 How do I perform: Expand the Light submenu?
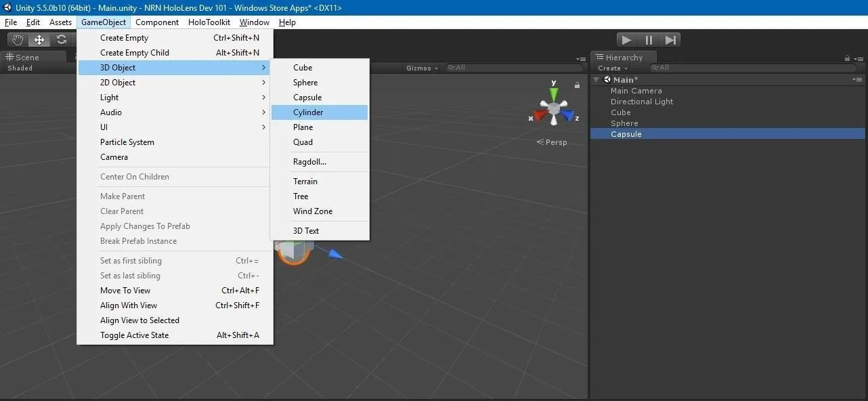point(175,98)
